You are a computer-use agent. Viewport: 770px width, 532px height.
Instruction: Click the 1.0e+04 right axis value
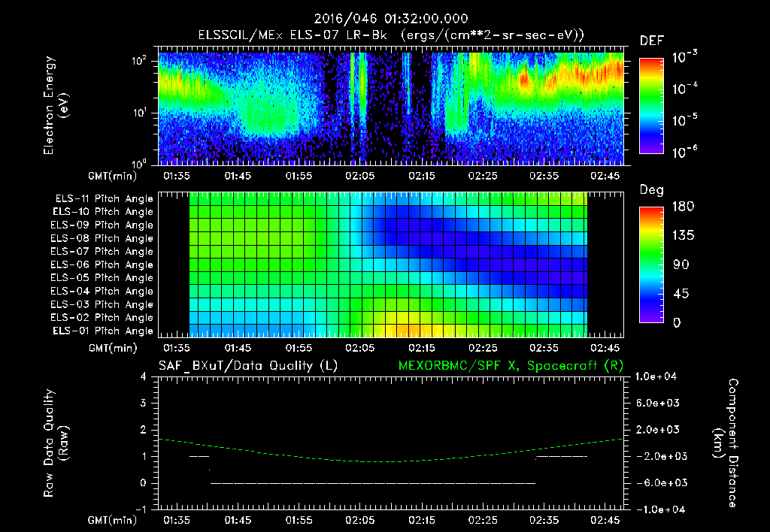coord(656,376)
